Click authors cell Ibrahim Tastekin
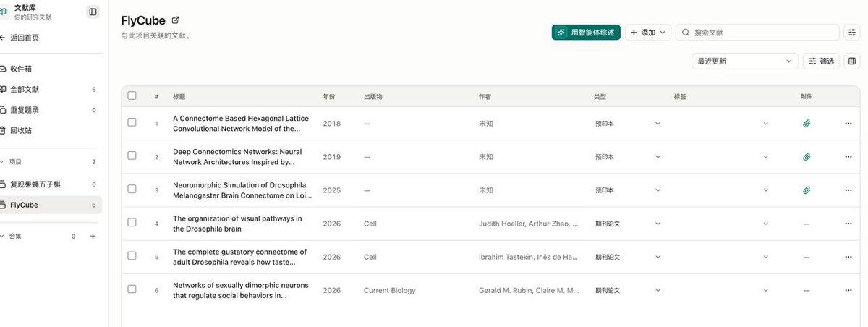This screenshot has height=327, width=868. point(529,257)
